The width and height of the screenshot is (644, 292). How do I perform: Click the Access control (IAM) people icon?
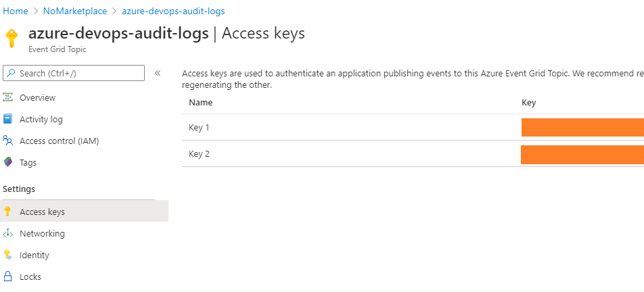tap(8, 141)
